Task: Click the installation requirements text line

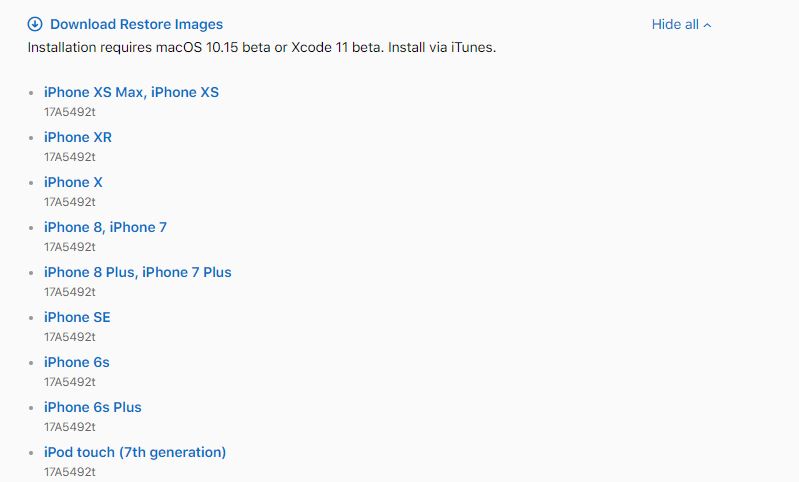Action: [261, 47]
